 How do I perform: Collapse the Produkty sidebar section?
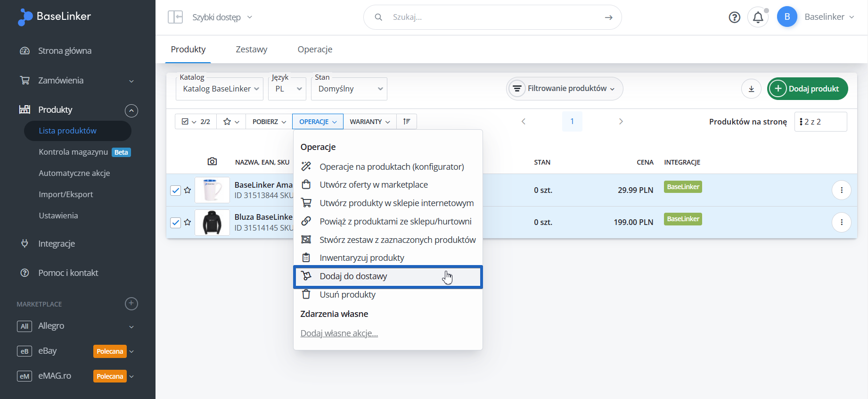click(131, 110)
